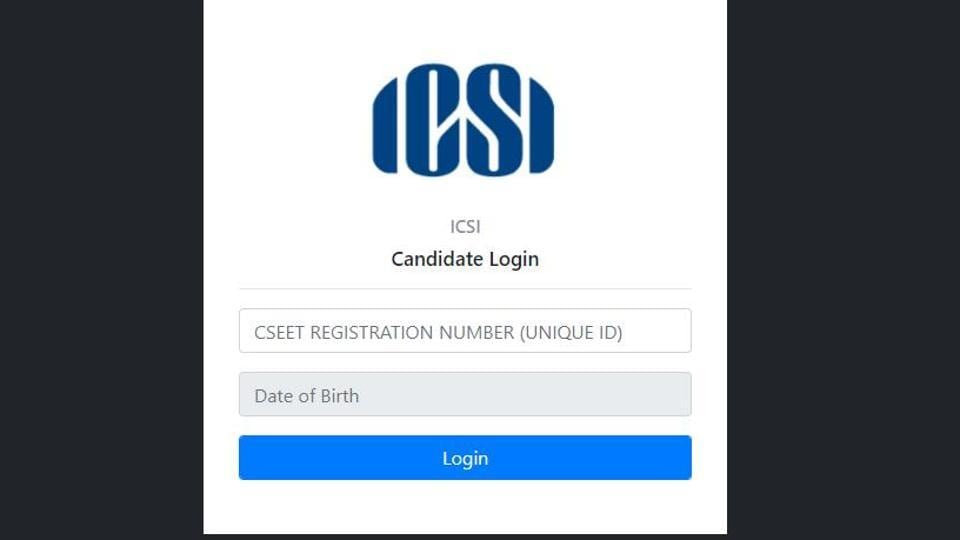Click the gray ICSI text below logo
The image size is (960, 540).
(465, 227)
